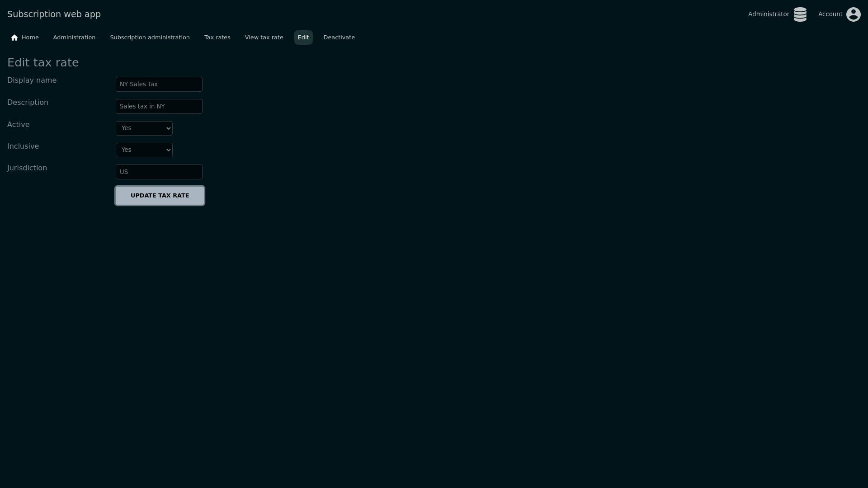Click the Deactivate tab

[339, 38]
